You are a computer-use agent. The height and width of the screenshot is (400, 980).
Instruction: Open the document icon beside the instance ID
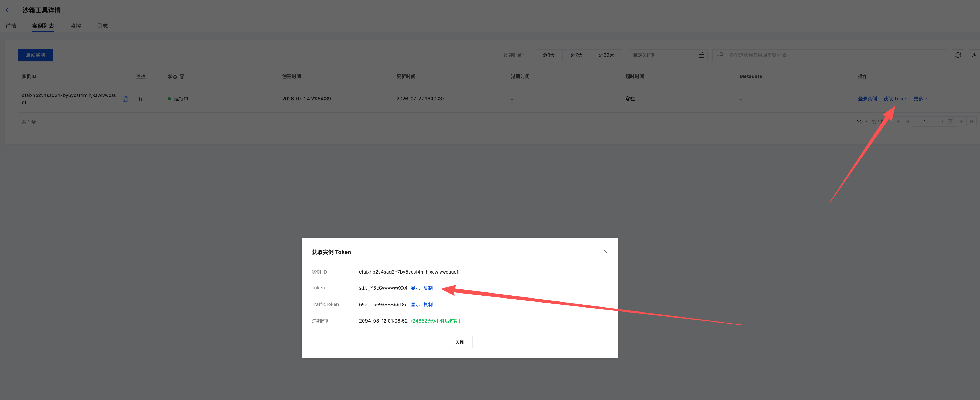[125, 99]
